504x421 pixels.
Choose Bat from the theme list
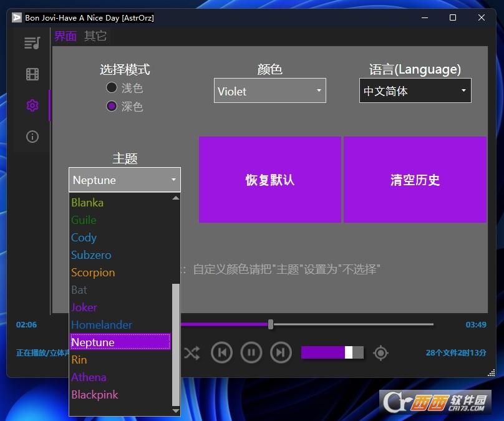(x=120, y=290)
